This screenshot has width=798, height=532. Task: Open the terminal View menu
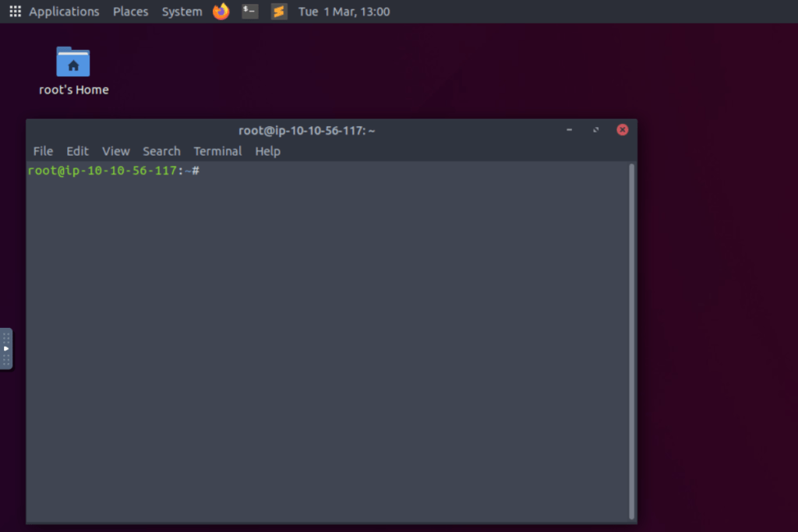(x=116, y=151)
